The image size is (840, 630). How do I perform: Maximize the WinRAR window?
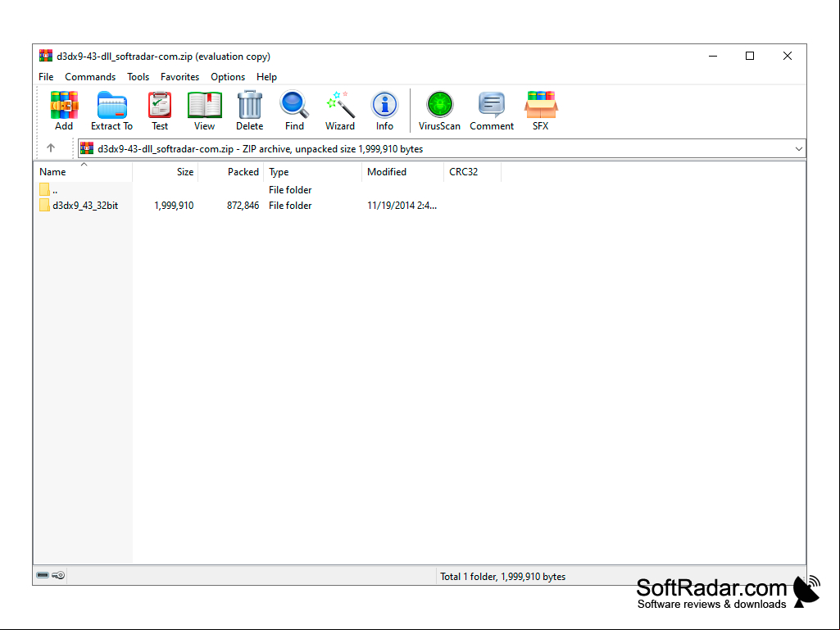click(750, 56)
